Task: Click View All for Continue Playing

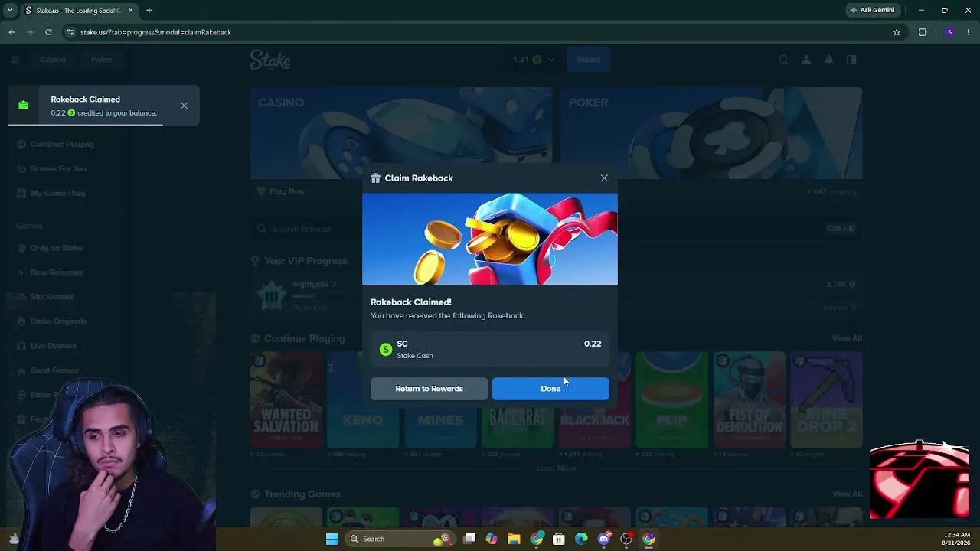Action: [847, 338]
